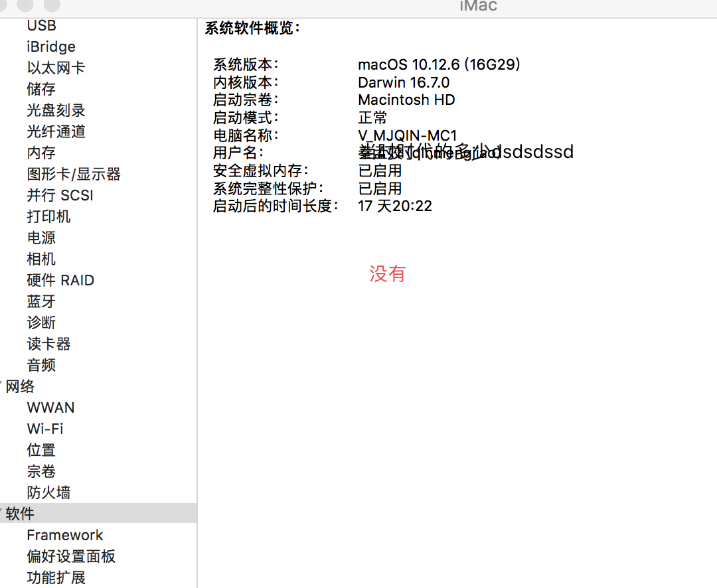Open the 电源 sidebar item
The width and height of the screenshot is (717, 588).
[41, 238]
